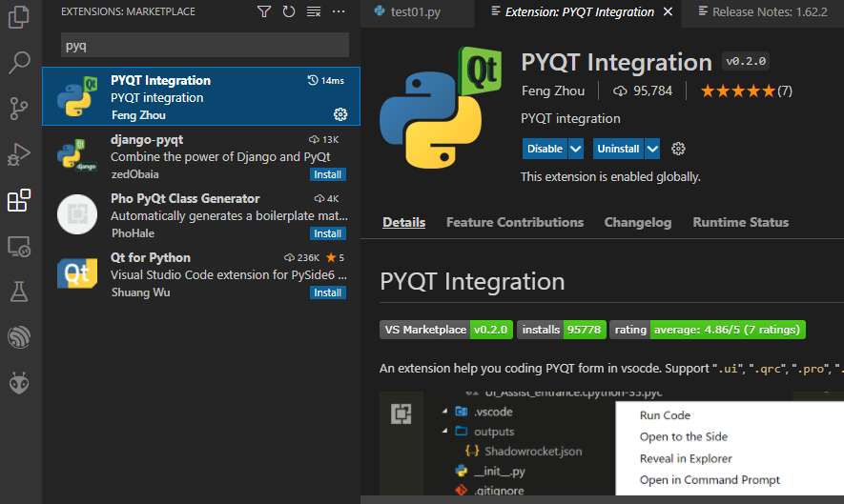Select the Pho PyQt Class Generator title
The height and width of the screenshot is (504, 844).
click(x=185, y=198)
